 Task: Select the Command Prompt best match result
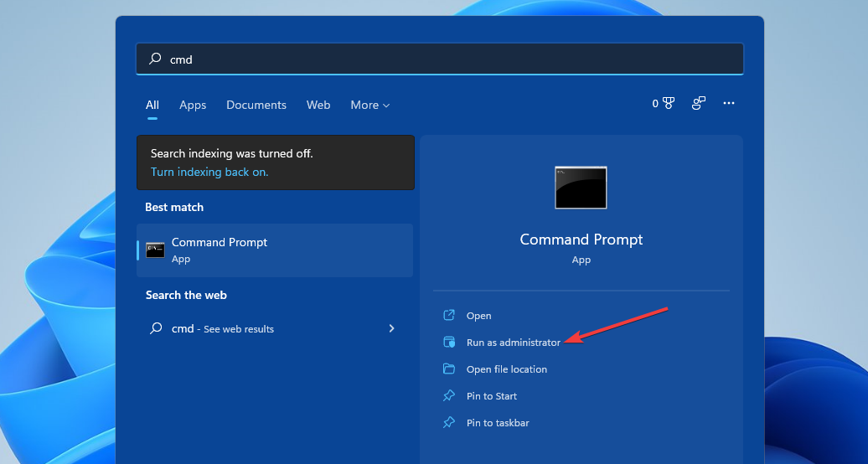point(275,250)
